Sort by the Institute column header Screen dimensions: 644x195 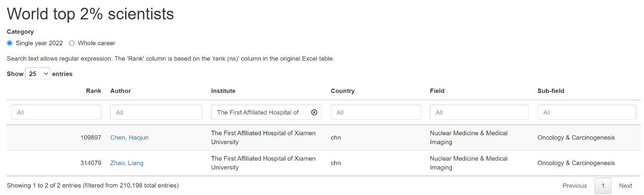(x=223, y=91)
